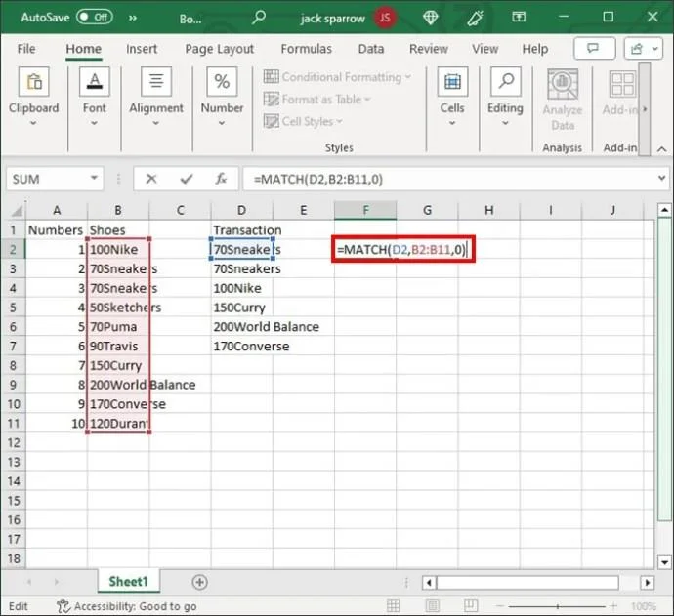Expand Conditional Formatting dropdown

coord(339,77)
